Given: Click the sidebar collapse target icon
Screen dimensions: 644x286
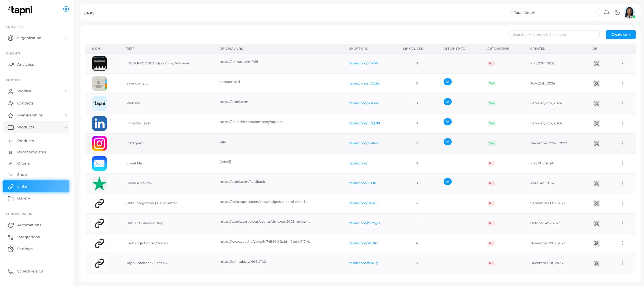Looking at the screenshot, I should click(x=66, y=9).
